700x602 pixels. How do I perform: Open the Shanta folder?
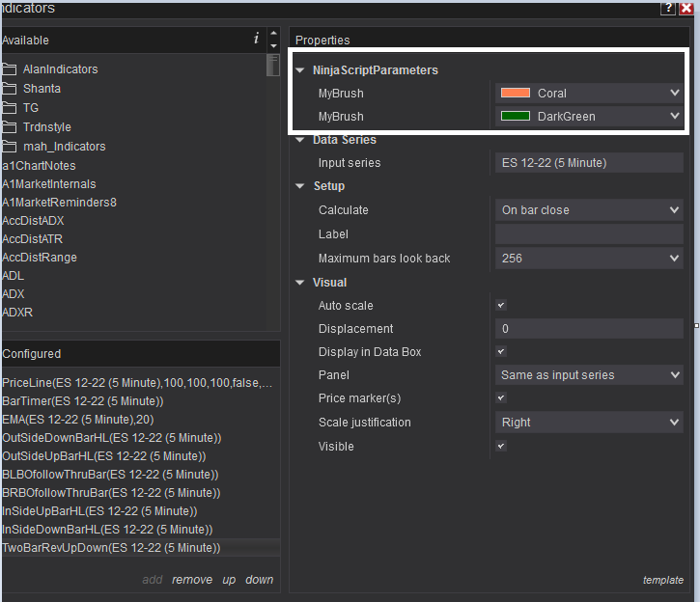[42, 89]
